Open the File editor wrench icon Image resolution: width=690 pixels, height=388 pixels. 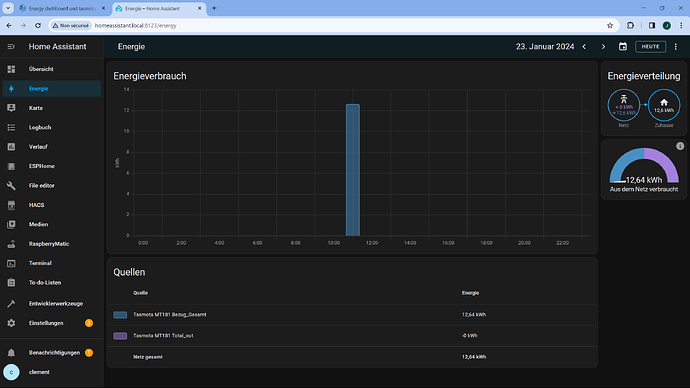pos(11,186)
